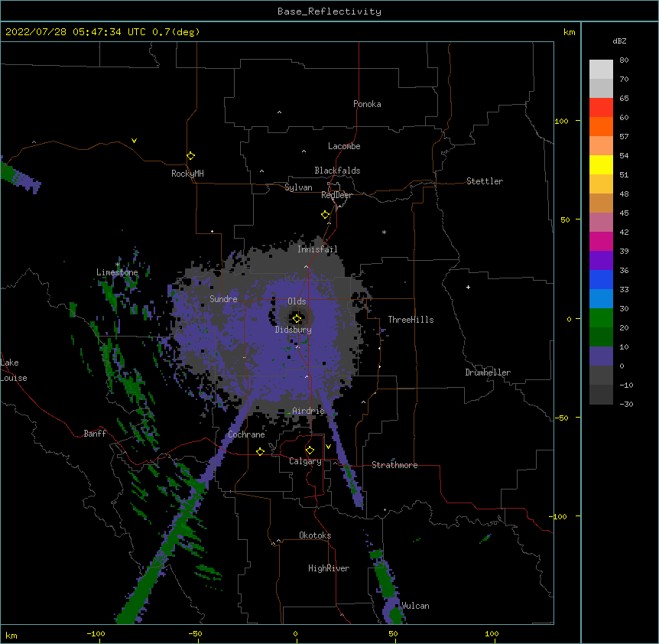Click the yellow radar site marker above Didsbury
The image size is (659, 644).
pos(297,318)
